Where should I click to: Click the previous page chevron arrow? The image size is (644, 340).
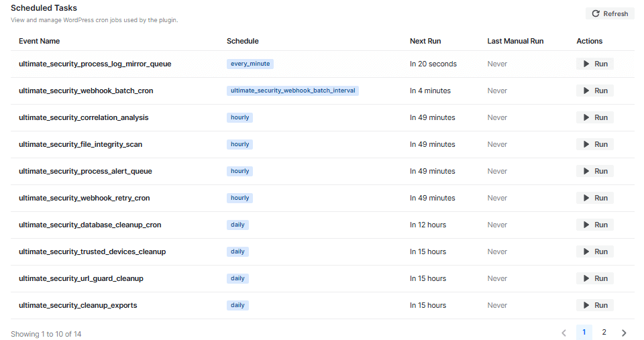[x=563, y=333]
